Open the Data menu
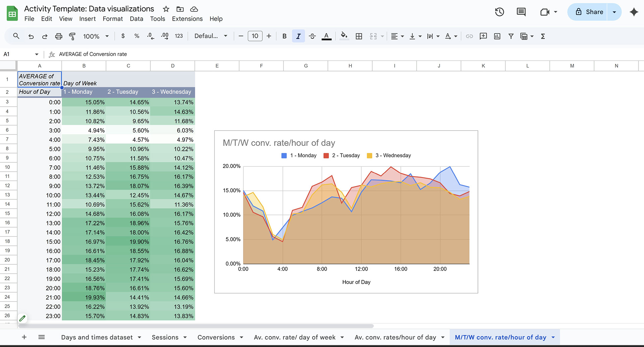The height and width of the screenshot is (347, 644). click(x=137, y=19)
